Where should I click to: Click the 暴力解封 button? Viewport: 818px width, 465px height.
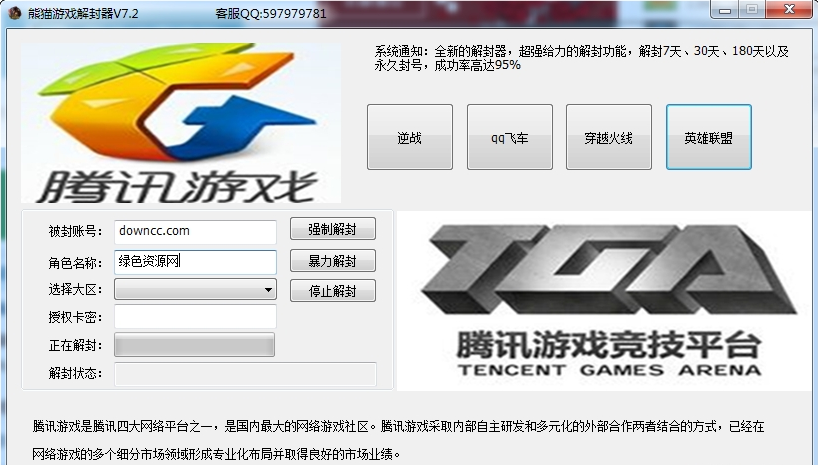333,260
